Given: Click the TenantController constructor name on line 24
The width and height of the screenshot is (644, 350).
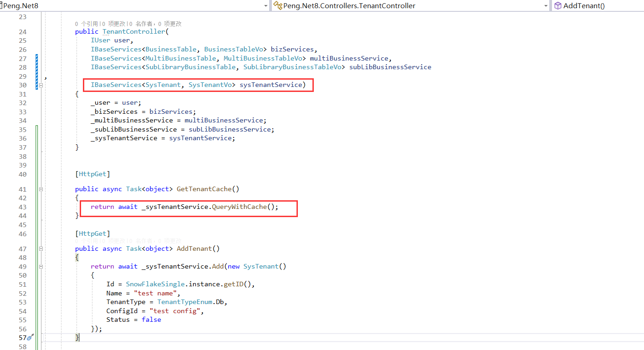Looking at the screenshot, I should pyautogui.click(x=135, y=31).
